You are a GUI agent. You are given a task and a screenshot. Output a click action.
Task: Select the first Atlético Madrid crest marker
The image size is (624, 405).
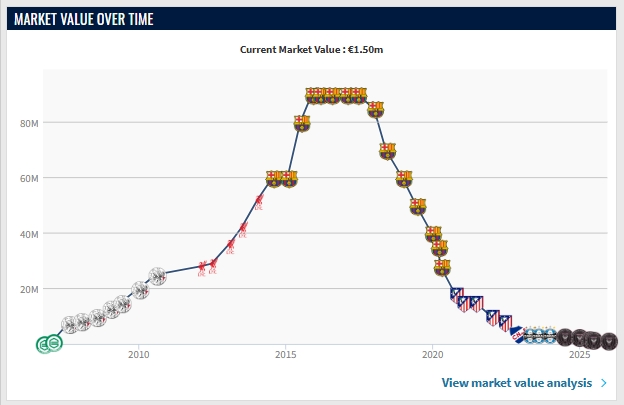[x=457, y=295]
